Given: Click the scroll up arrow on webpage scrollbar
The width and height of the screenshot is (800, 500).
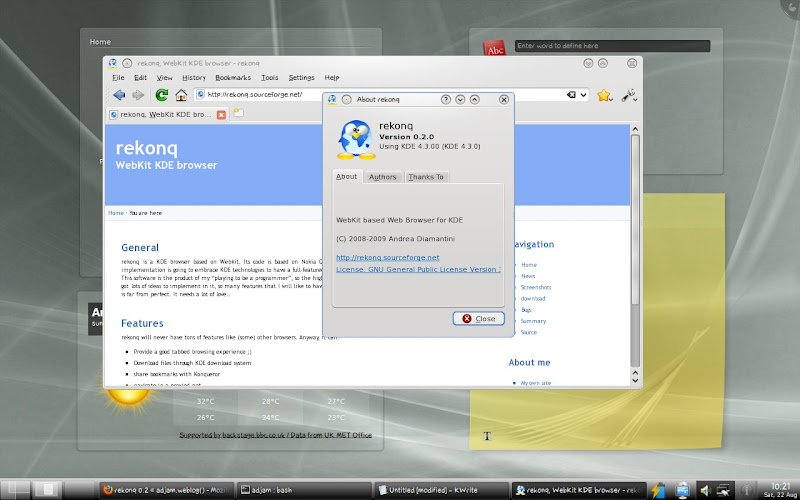Looking at the screenshot, I should pyautogui.click(x=635, y=129).
